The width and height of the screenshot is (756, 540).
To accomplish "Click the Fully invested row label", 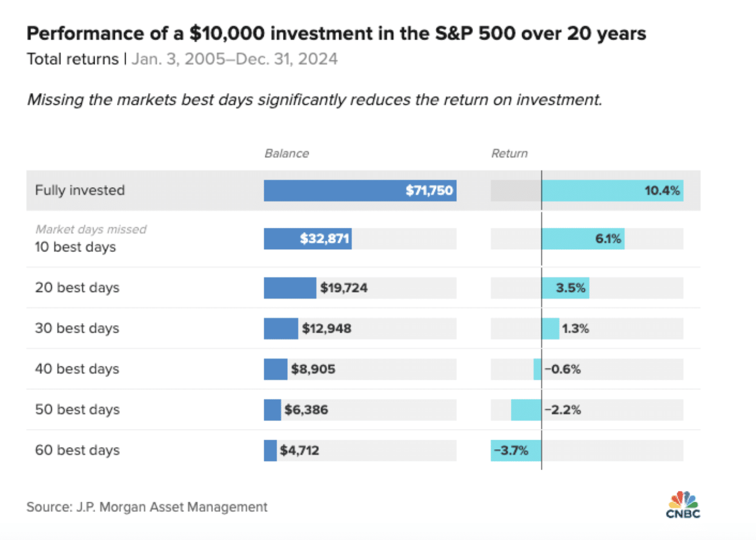I will [x=80, y=191].
